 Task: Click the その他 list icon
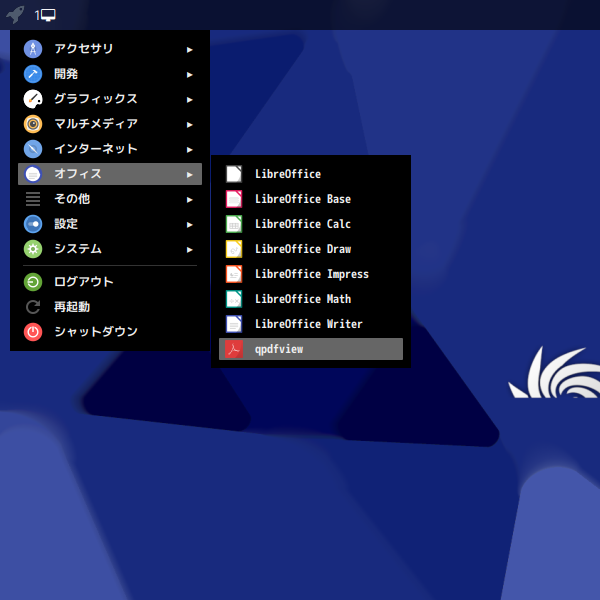pyautogui.click(x=33, y=199)
